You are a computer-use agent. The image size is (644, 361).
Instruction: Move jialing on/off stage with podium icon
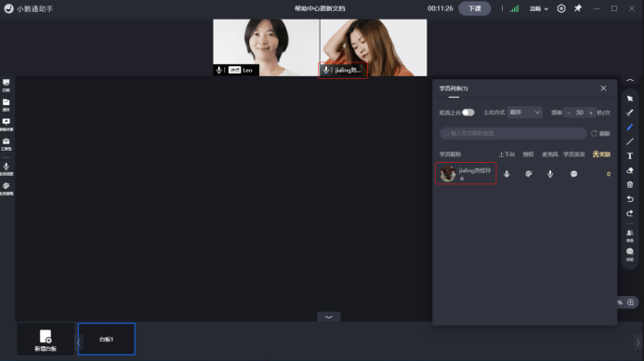pos(506,174)
